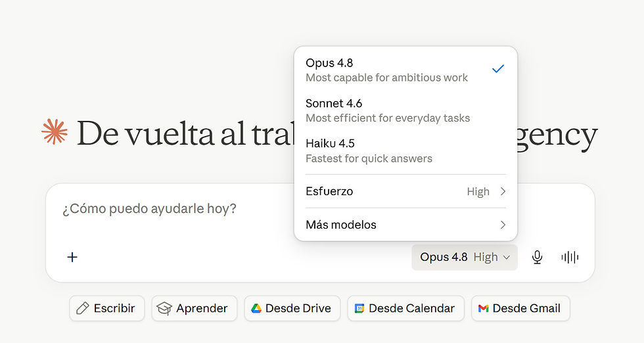This screenshot has width=644, height=343.
Task: Open the Esfuerzo submenu
Action: point(406,191)
